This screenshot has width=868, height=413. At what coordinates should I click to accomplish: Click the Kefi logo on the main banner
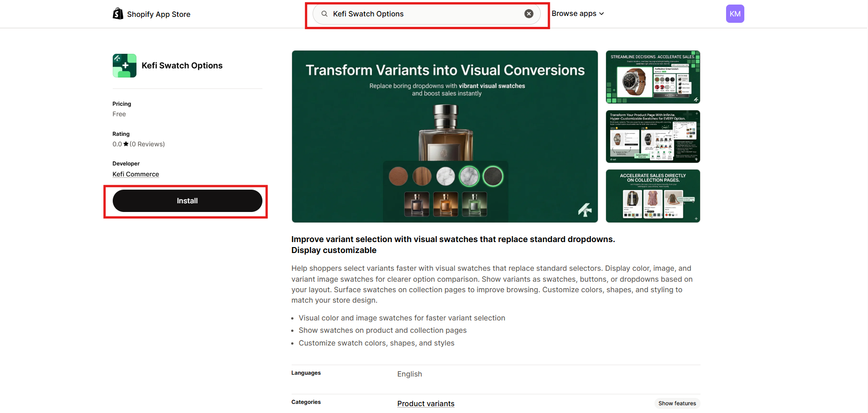(x=585, y=210)
